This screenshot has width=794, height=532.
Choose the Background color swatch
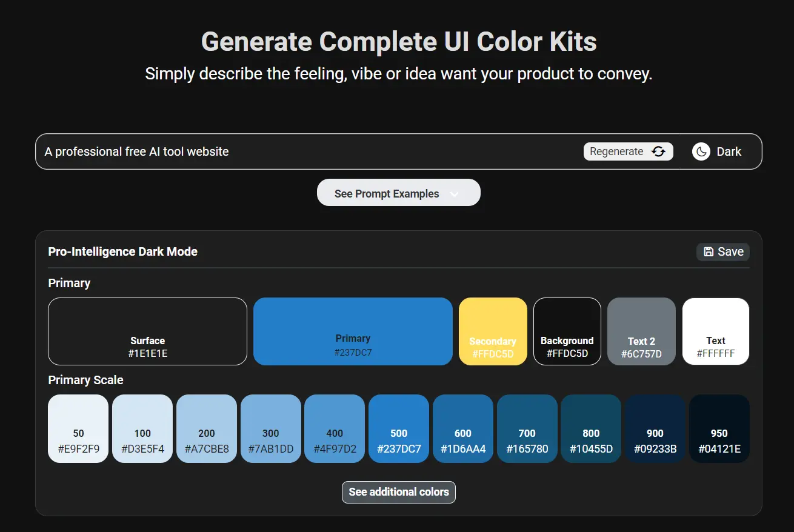click(567, 331)
